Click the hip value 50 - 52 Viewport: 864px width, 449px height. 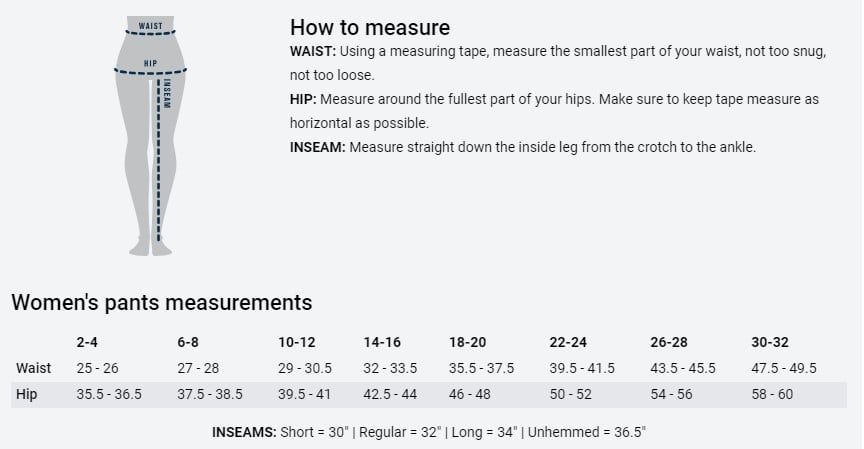pos(570,394)
